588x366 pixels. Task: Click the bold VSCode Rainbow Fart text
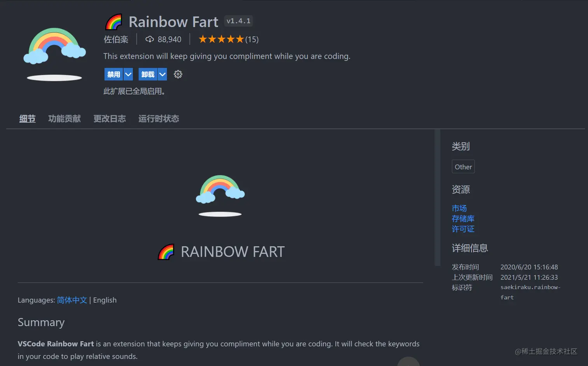tap(56, 344)
